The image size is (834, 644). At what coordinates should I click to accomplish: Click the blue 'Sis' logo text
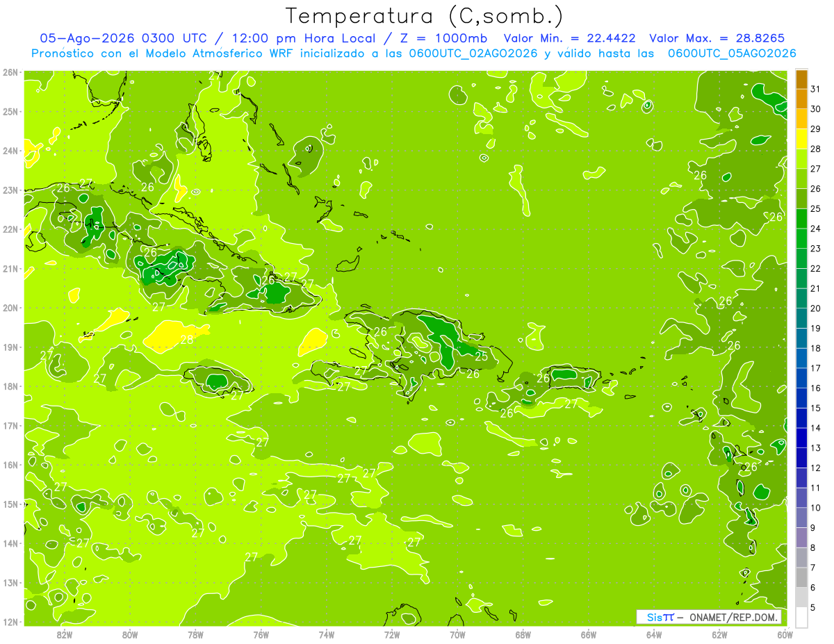(654, 617)
